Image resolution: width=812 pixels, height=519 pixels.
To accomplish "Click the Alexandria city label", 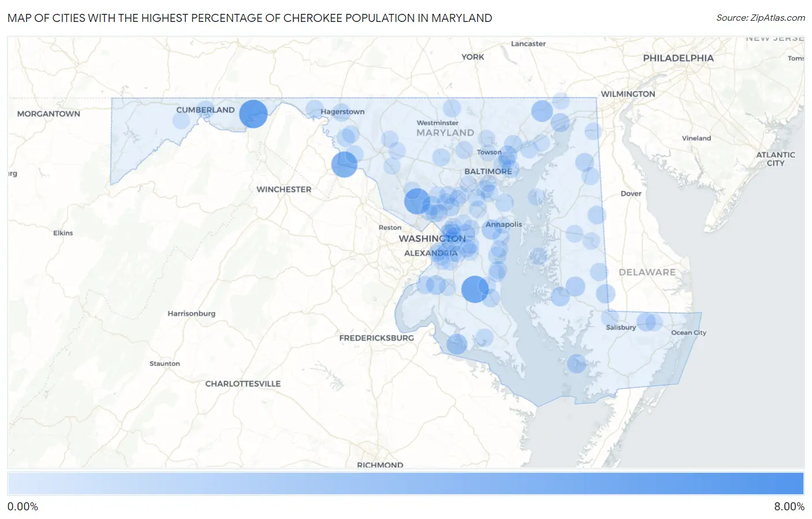I will (431, 253).
